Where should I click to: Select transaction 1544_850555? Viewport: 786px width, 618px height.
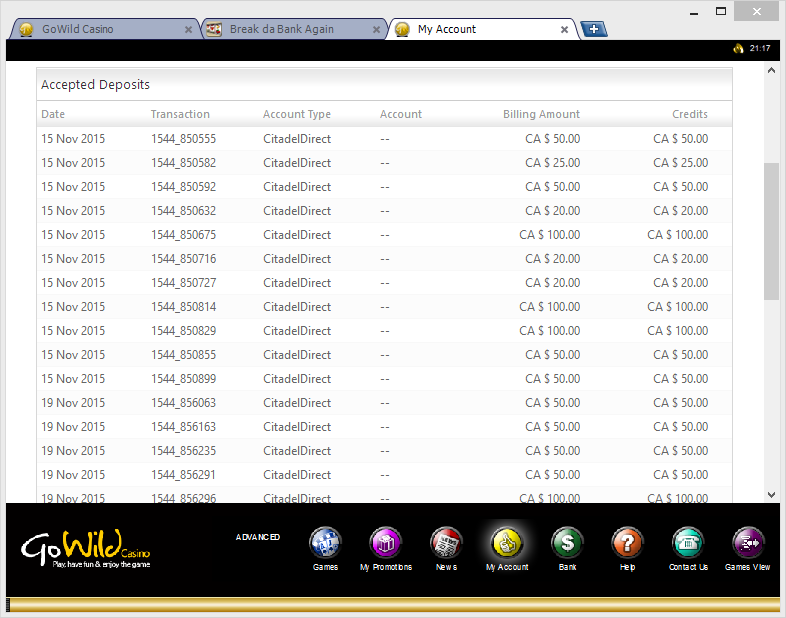click(183, 139)
